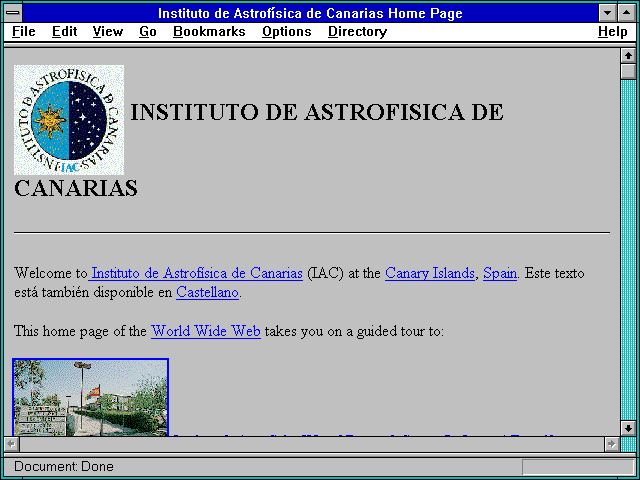Click the IAC building photo thumbnail
The width and height of the screenshot is (640, 480).
[x=90, y=397]
